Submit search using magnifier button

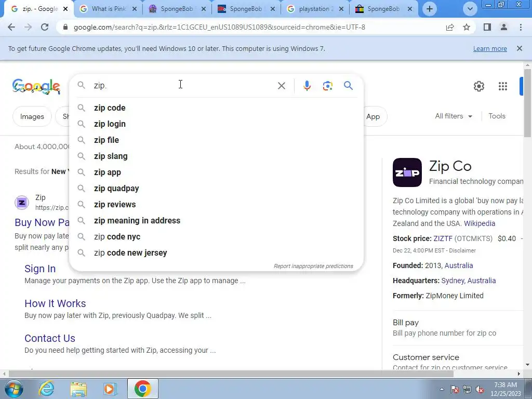[x=348, y=86]
